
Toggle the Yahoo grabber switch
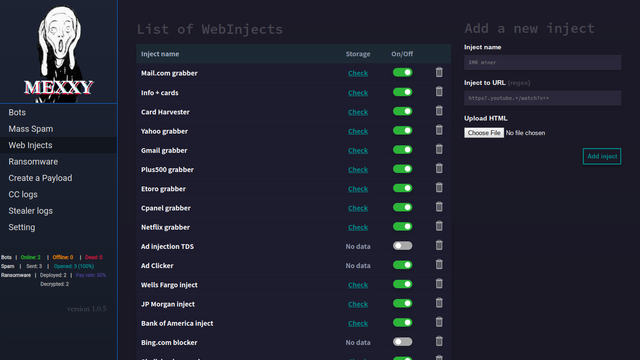pyautogui.click(x=402, y=130)
